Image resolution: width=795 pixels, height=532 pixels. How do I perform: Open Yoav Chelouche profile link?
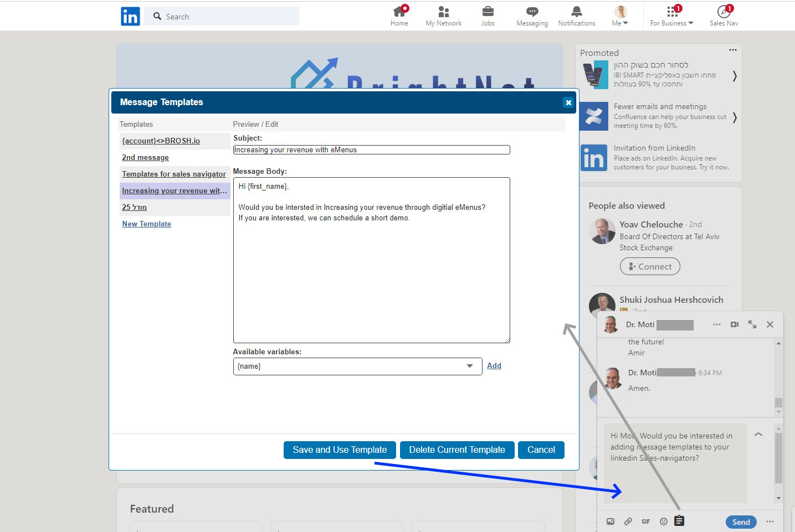coord(651,225)
